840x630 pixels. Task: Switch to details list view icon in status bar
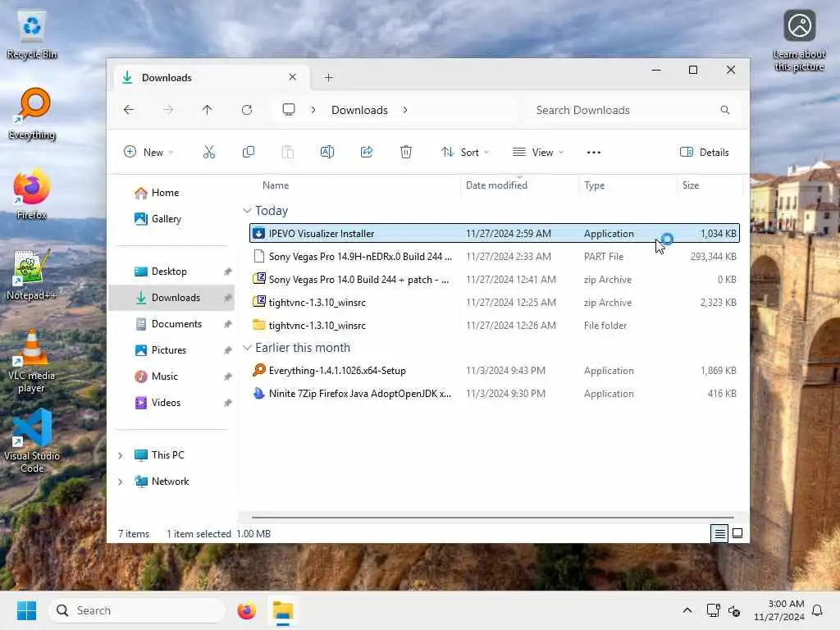click(719, 533)
